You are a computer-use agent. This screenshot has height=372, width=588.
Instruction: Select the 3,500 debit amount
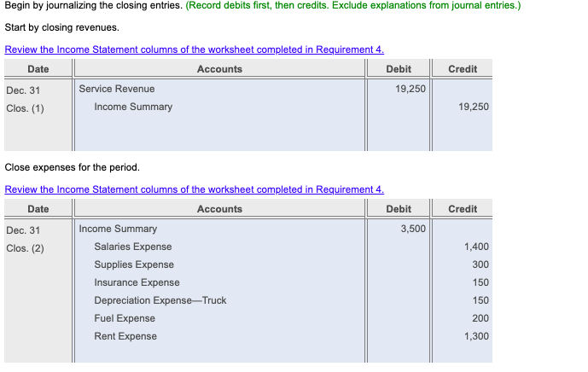point(413,229)
